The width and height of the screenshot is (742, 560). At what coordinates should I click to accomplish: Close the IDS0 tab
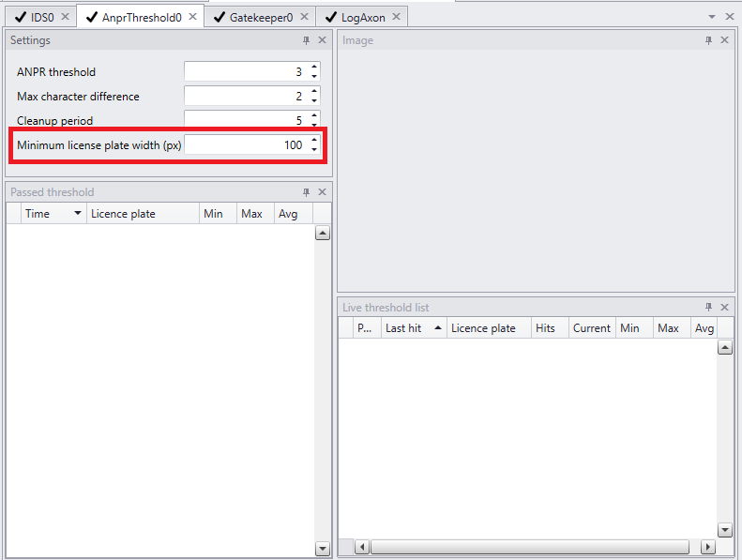pos(66,17)
